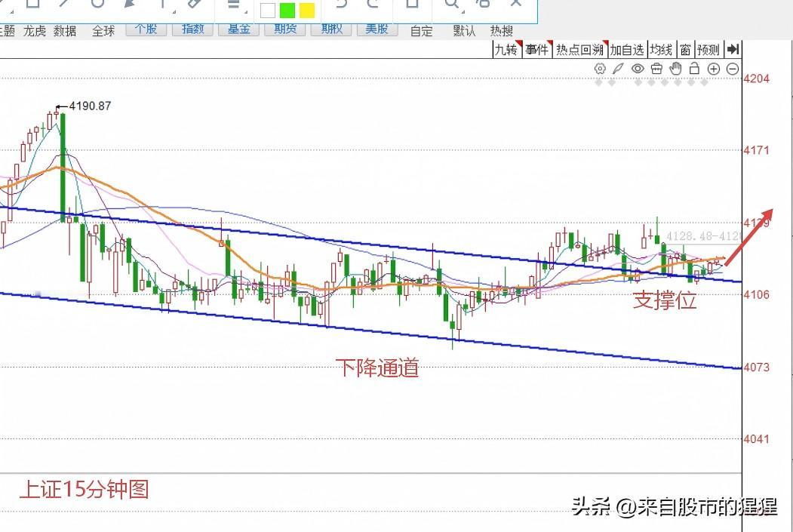793x532 pixels.
Task: Open the 美股 US stocks tab
Action: (377, 29)
